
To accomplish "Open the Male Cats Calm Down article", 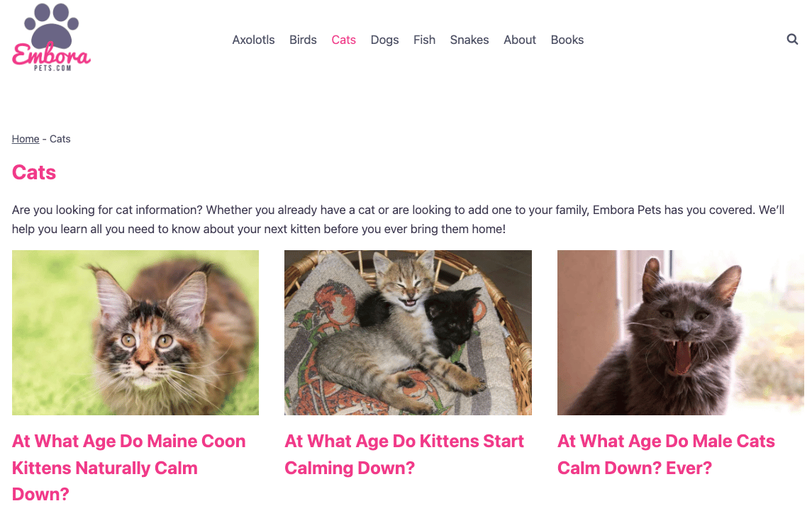I will pos(666,454).
